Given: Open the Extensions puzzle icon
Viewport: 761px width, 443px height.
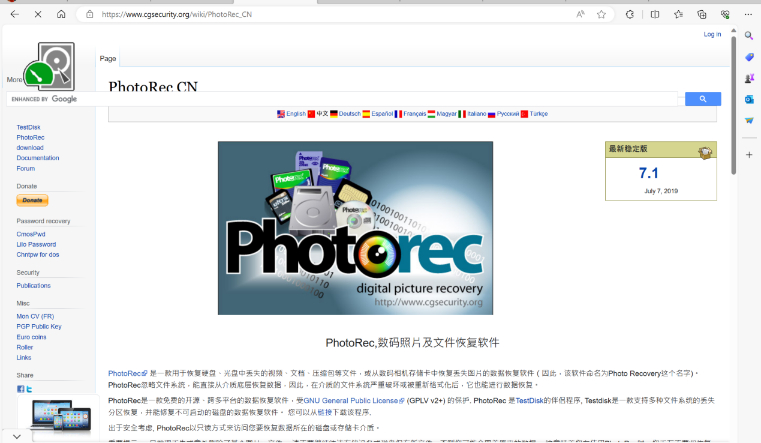Looking at the screenshot, I should 629,14.
